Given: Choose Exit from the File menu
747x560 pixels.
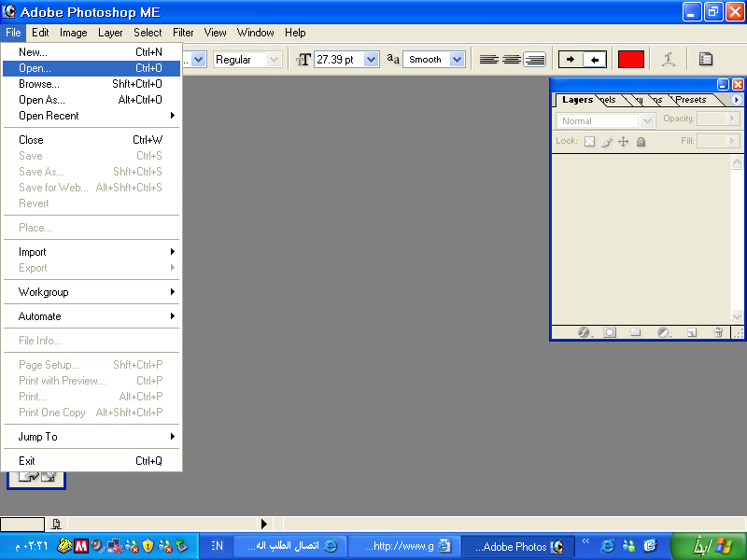Looking at the screenshot, I should tap(92, 461).
